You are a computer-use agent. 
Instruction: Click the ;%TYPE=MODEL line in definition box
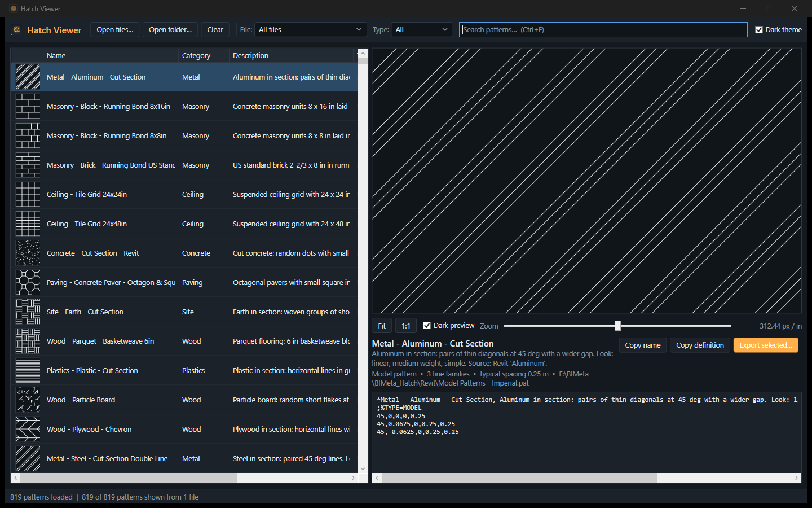coord(399,408)
